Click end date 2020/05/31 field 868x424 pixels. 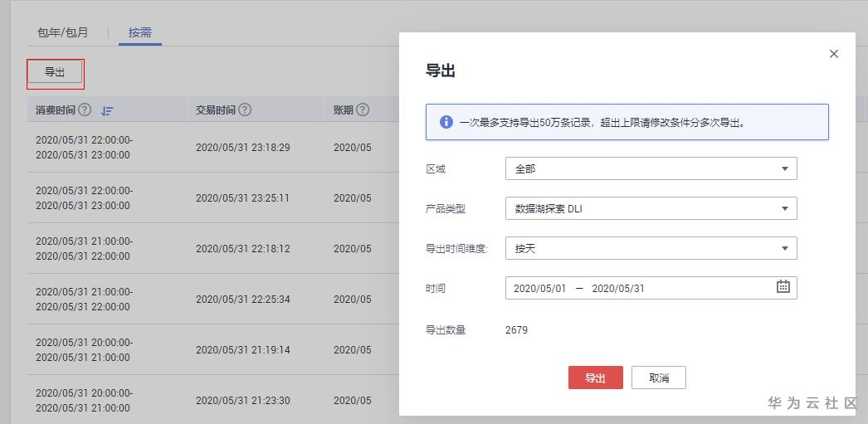618,288
